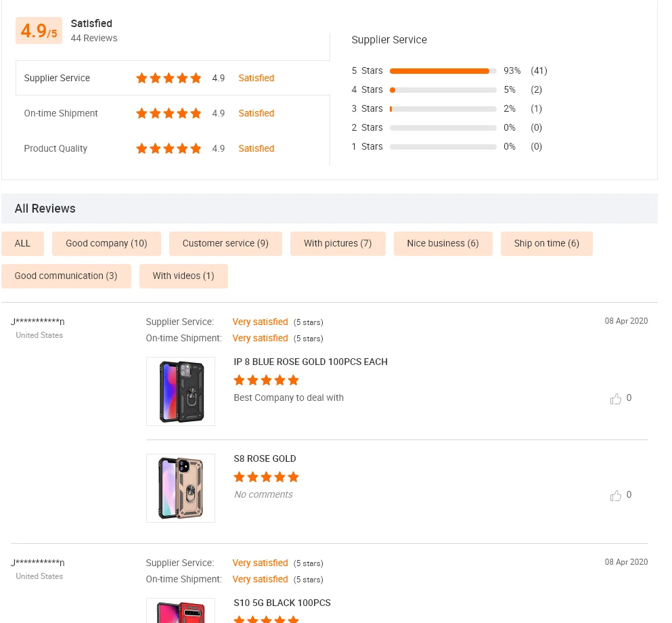Filter reviews by ALL

click(x=22, y=244)
